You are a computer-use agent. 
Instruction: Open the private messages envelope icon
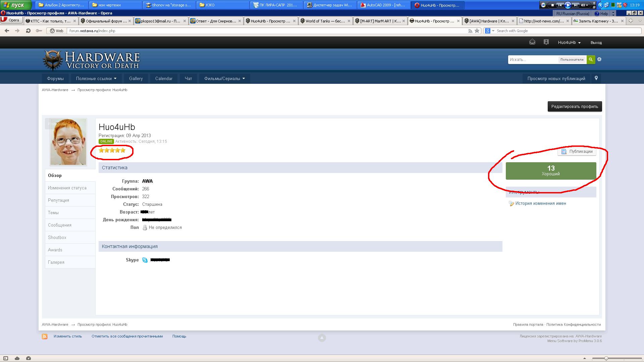coord(532,42)
